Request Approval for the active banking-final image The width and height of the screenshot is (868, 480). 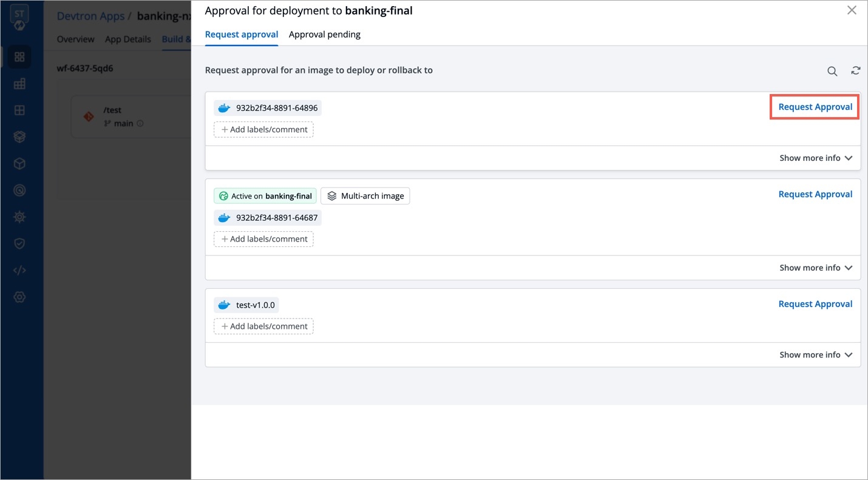click(815, 194)
